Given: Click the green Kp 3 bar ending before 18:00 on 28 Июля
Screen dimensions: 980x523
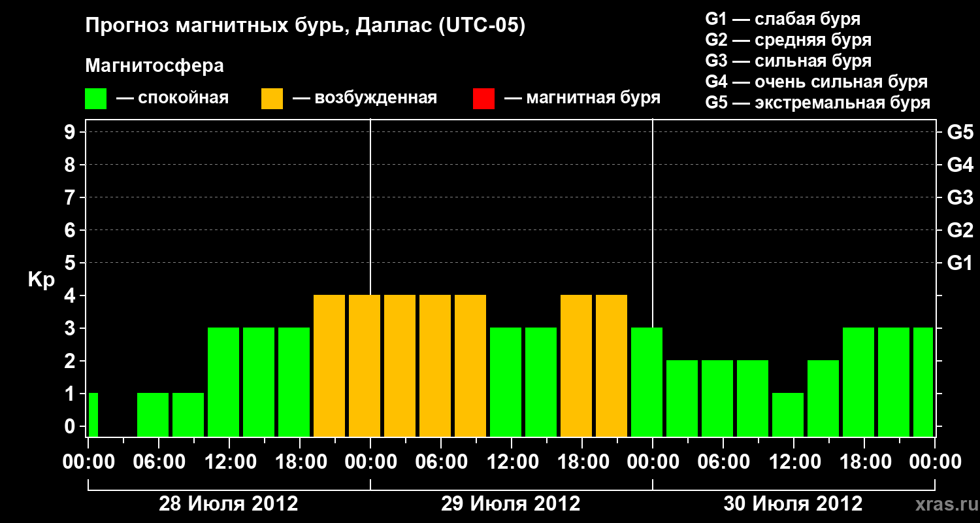Looking at the screenshot, I should [x=259, y=382].
